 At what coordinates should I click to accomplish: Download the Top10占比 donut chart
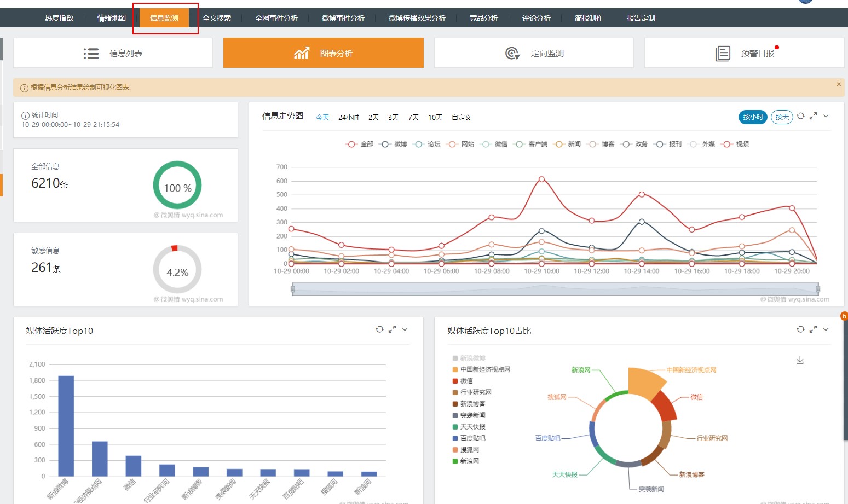(x=800, y=360)
